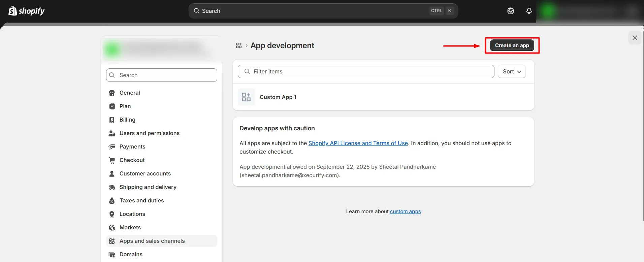The image size is (644, 262).
Task: Open the General settings page
Action: point(162,93)
